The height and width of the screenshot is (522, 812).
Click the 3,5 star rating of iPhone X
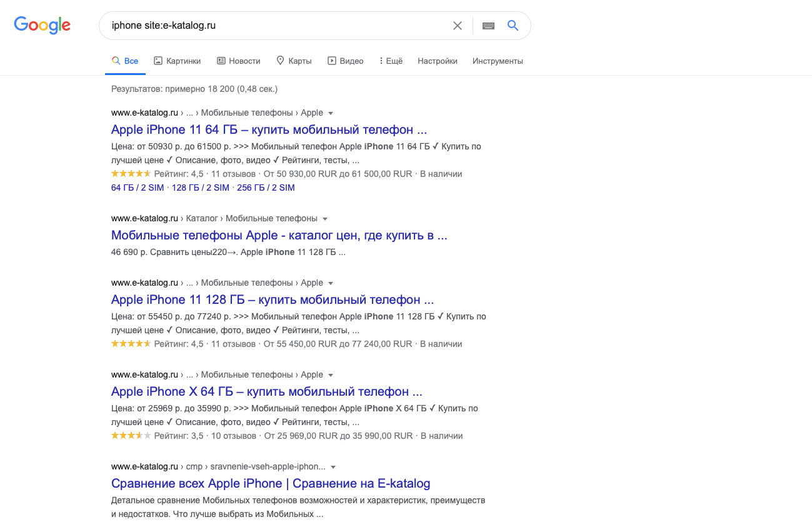[x=131, y=435]
